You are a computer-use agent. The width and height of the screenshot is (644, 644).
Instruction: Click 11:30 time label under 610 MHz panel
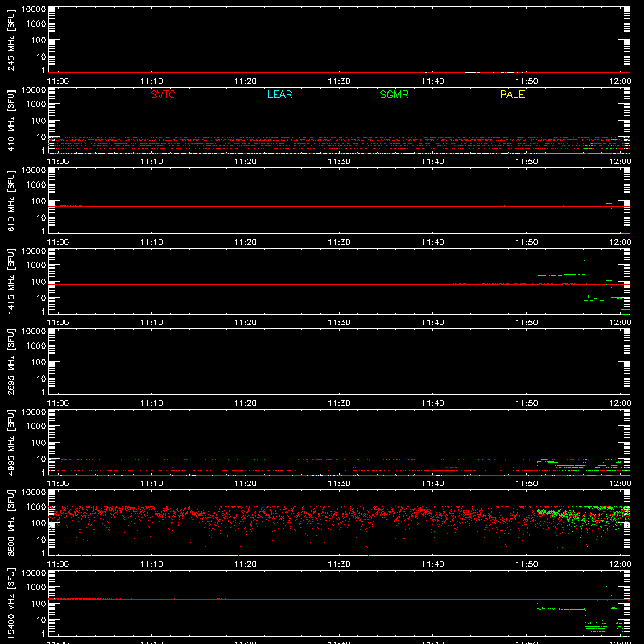(x=339, y=242)
